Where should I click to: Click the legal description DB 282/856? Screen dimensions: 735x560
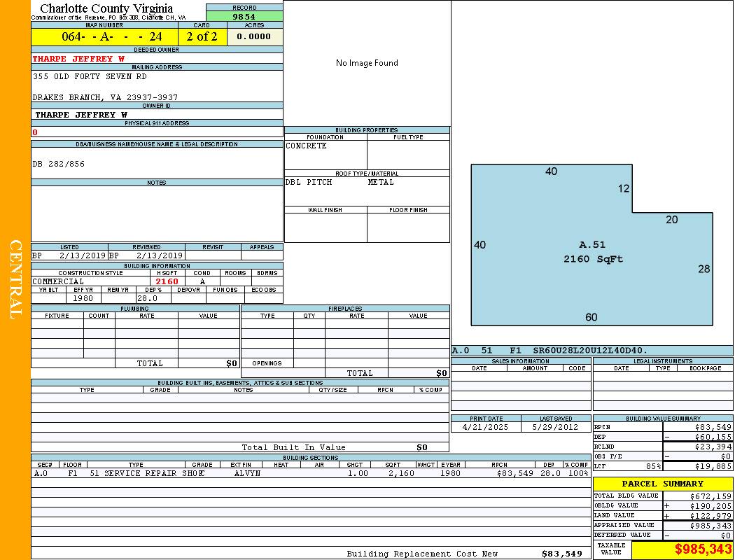[x=59, y=164]
